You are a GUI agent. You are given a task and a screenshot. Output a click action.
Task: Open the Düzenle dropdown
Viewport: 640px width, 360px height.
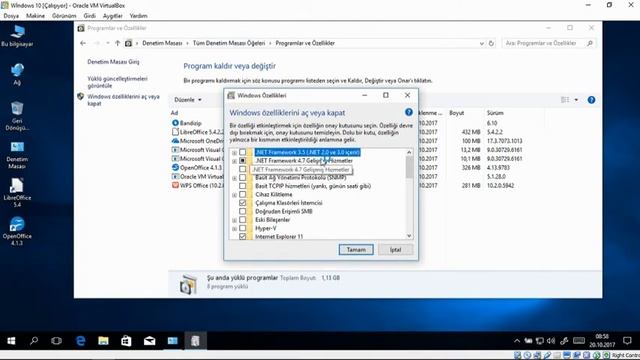click(x=188, y=100)
